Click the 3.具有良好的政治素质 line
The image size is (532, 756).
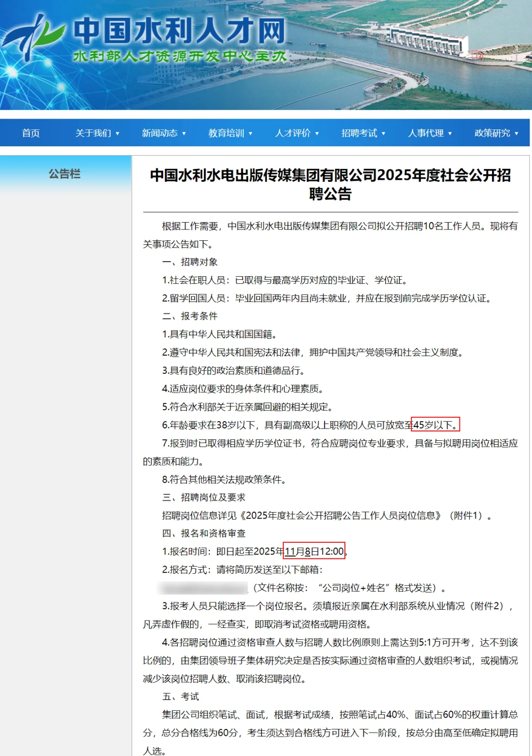234,371
